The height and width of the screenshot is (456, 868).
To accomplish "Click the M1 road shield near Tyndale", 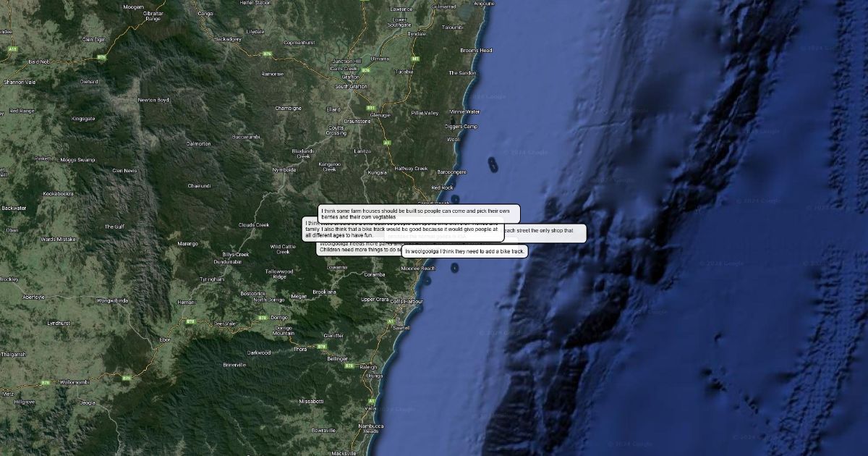I will click(415, 59).
